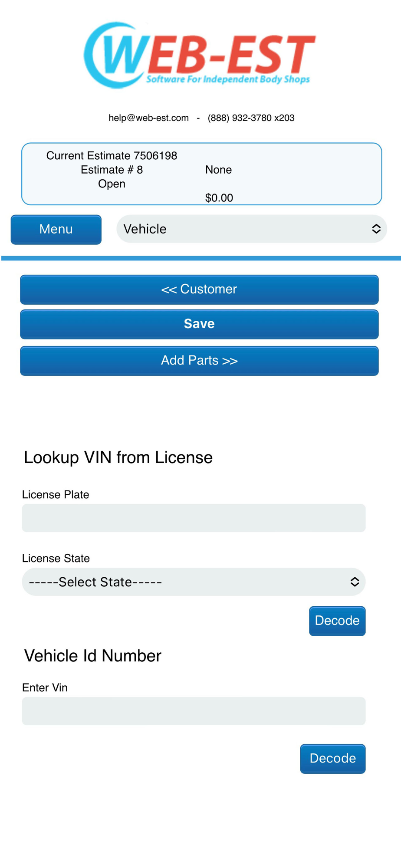This screenshot has width=401, height=868.
Task: Click the WEB-EST logo
Action: [x=200, y=55]
